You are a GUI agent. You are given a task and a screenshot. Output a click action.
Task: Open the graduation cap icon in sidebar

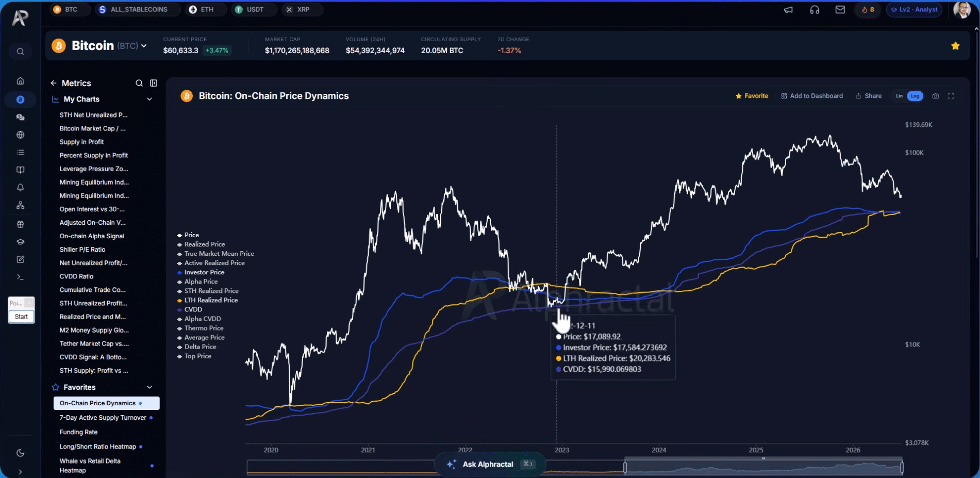coord(20,242)
